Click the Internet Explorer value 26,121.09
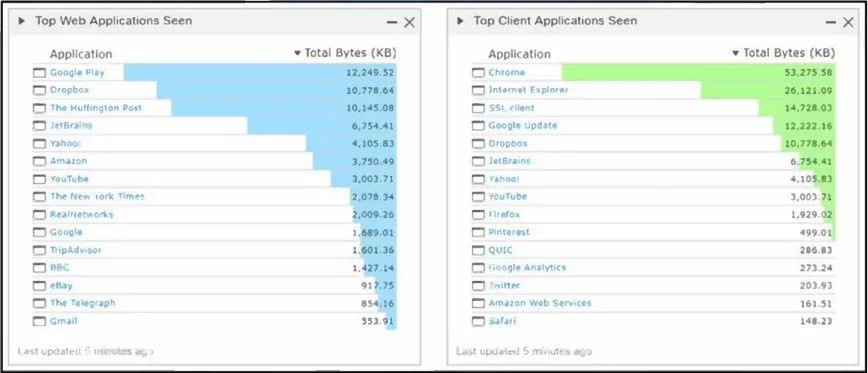The width and height of the screenshot is (868, 373). pyautogui.click(x=808, y=90)
